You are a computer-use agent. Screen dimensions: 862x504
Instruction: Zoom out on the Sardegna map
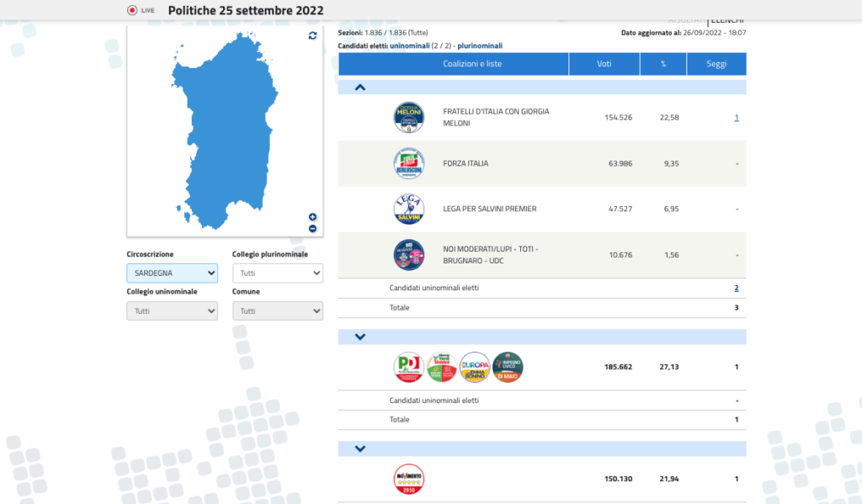[312, 229]
